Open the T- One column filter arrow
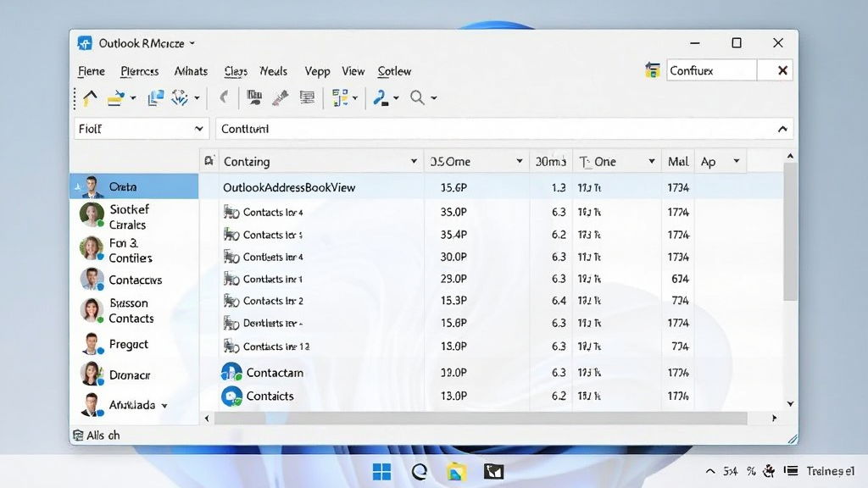Screen dimensions: 868x488 [652, 161]
